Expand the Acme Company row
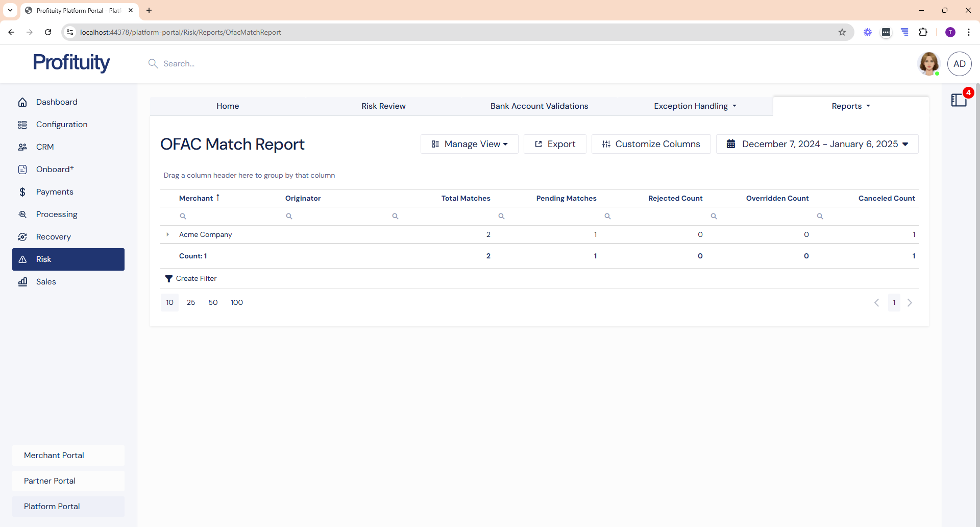 point(167,235)
